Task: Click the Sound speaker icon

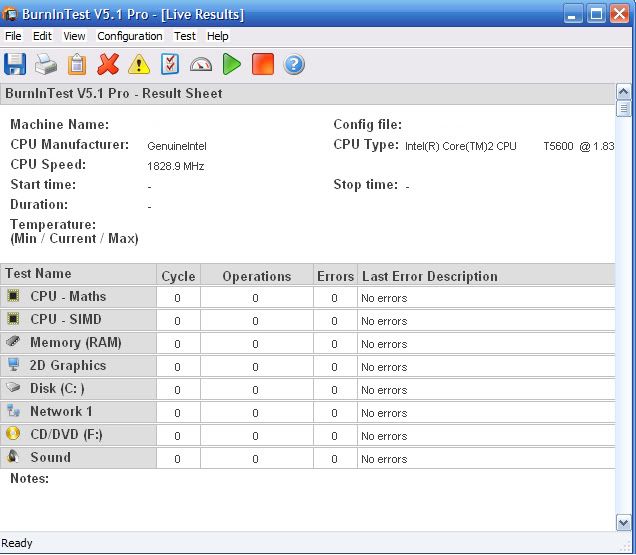Action: 13,456
